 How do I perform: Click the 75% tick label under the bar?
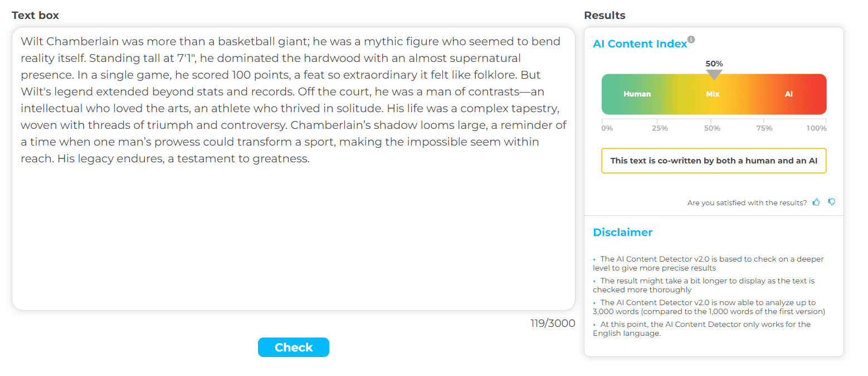[764, 128]
